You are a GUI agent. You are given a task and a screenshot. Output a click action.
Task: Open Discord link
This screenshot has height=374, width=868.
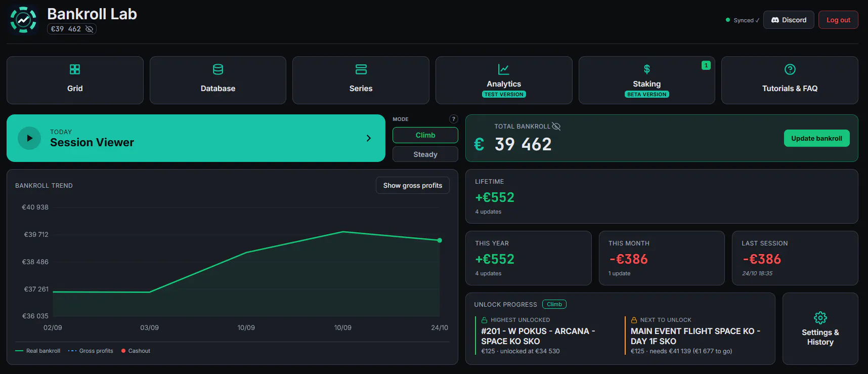point(789,20)
